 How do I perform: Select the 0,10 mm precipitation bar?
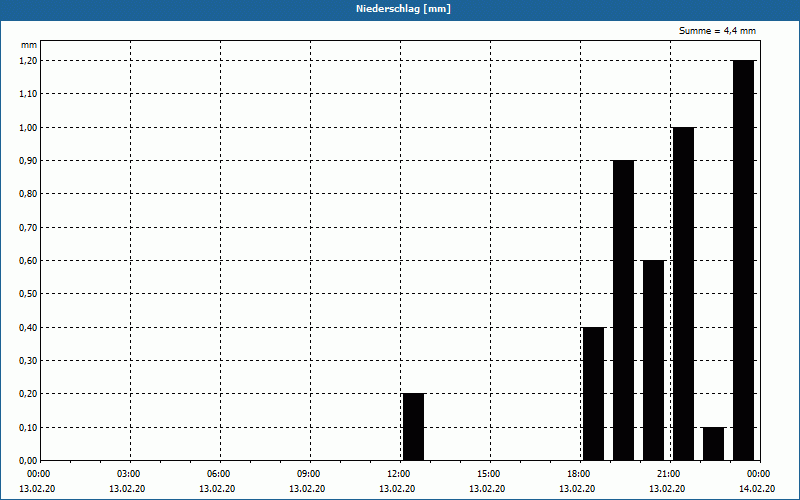coord(713,444)
